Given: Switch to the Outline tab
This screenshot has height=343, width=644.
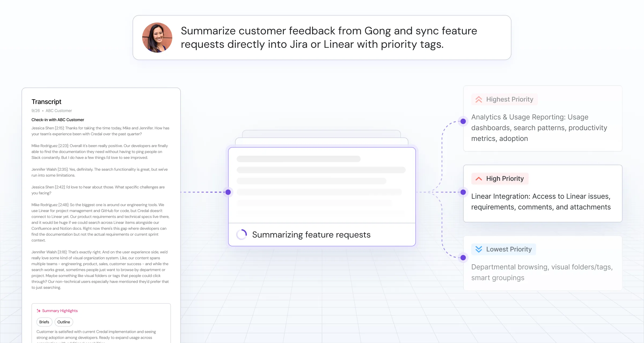Looking at the screenshot, I should click(64, 322).
